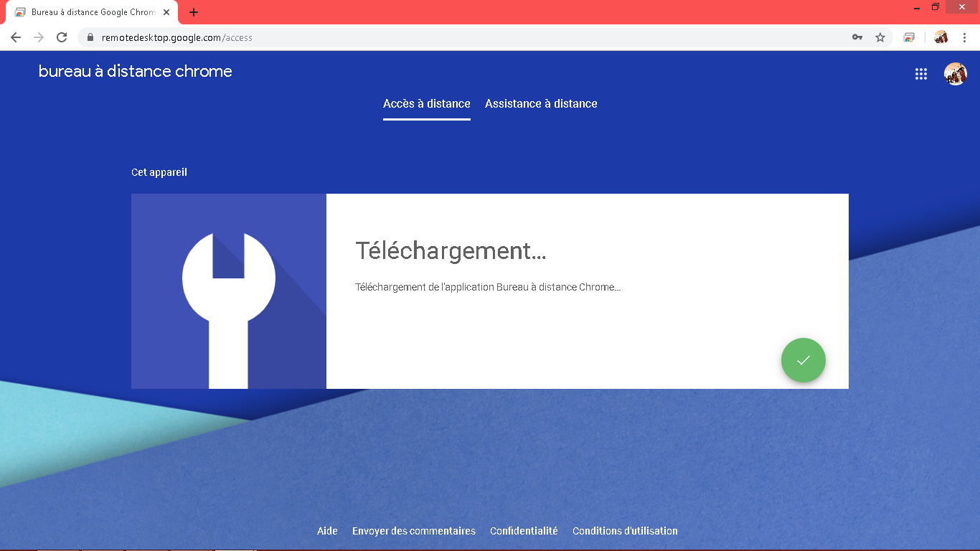Open the Chrome Remote Desktop extension icon
980x551 pixels.
[909, 37]
